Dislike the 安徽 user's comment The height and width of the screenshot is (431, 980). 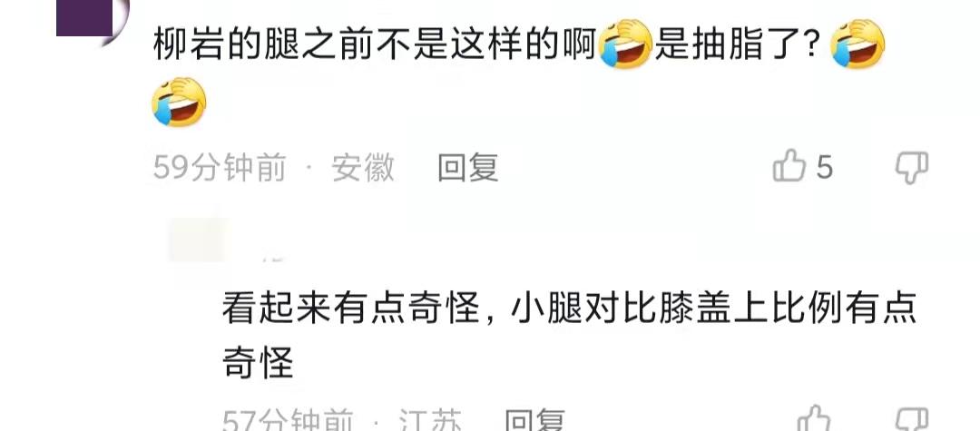tap(912, 167)
